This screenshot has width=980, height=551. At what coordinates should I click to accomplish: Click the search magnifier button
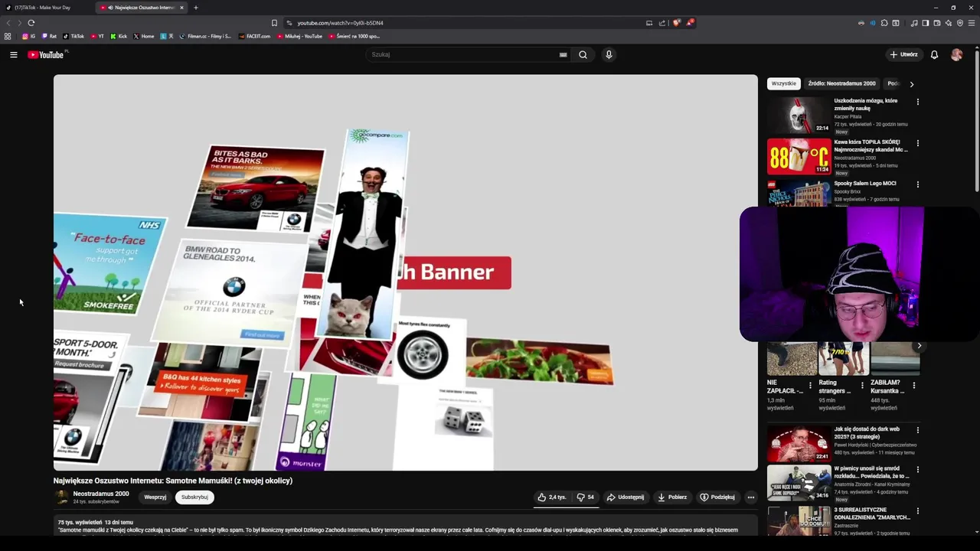click(583, 54)
